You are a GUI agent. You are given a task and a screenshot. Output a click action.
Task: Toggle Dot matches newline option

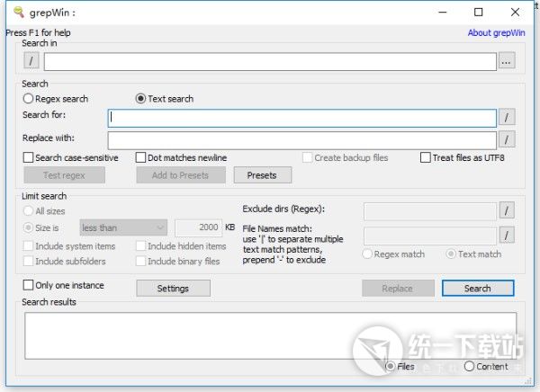pyautogui.click(x=141, y=158)
